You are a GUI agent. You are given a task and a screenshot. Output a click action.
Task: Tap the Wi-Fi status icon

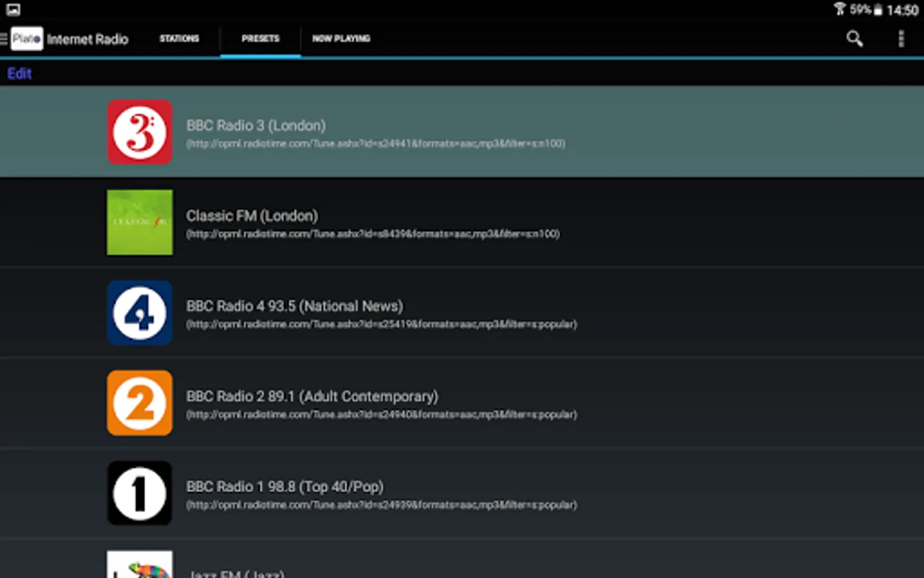[840, 9]
